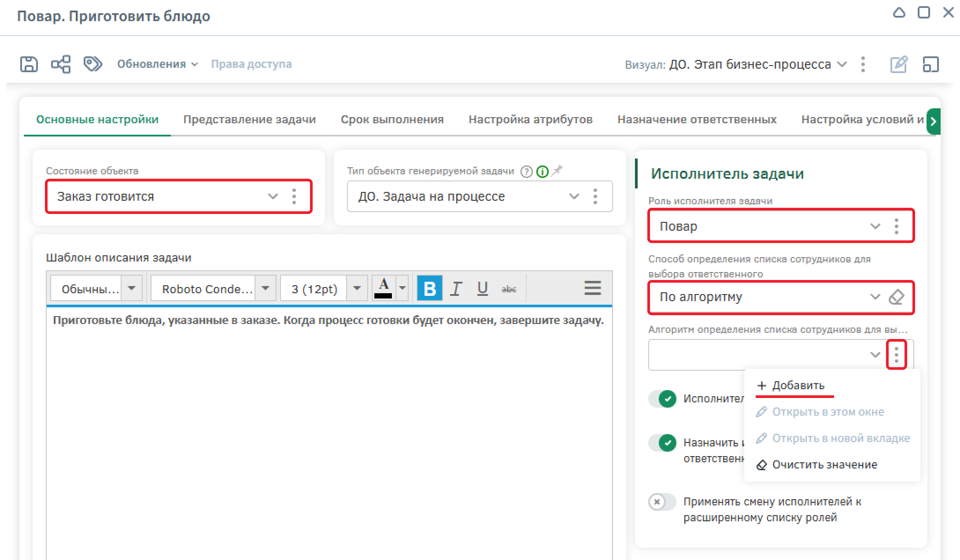Click the layout panel icon at top right

930,64
